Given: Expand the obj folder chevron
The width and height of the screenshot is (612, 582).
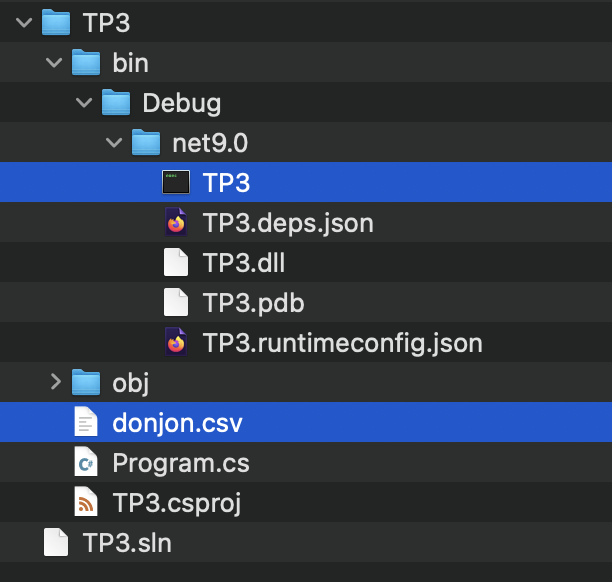Looking at the screenshot, I should pyautogui.click(x=54, y=383).
